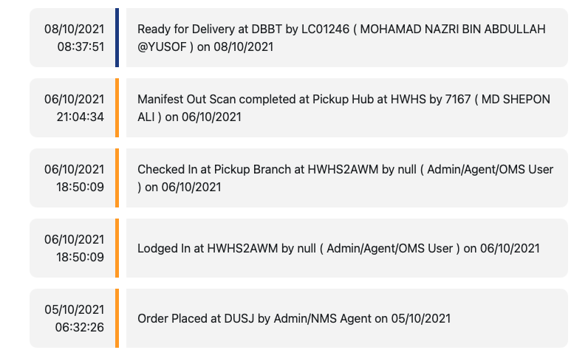Click the 05/10/2021 date in last row

75,309
